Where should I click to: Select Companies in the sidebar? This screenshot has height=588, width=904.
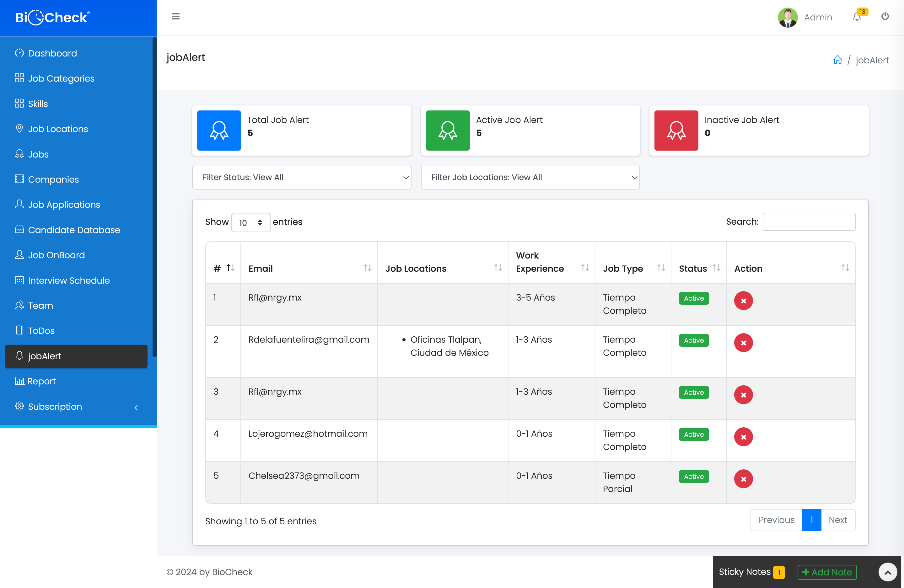click(x=76, y=179)
